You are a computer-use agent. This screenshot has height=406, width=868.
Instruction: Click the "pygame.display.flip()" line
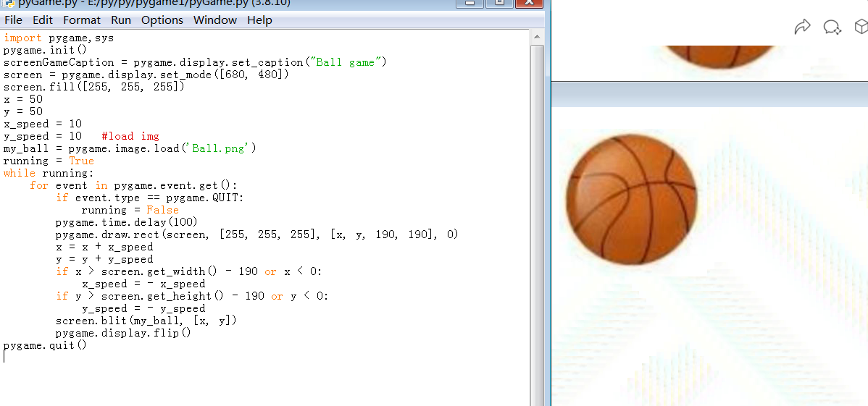point(123,333)
